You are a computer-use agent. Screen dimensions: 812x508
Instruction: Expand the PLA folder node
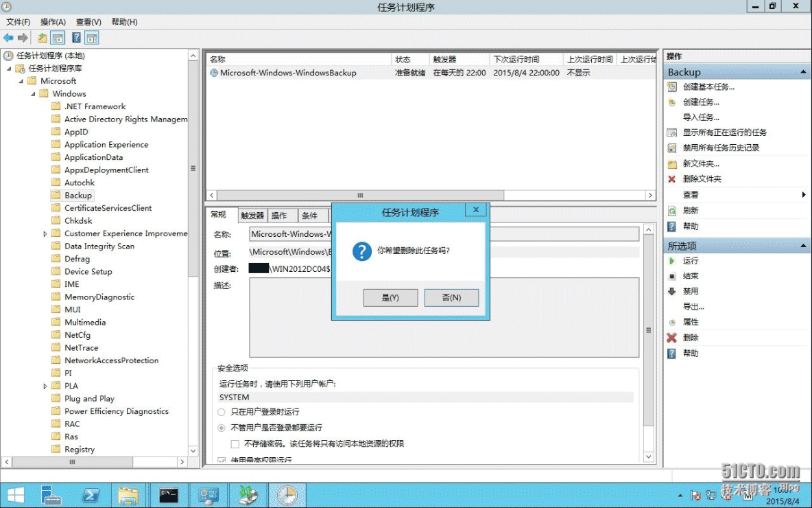[x=45, y=386]
